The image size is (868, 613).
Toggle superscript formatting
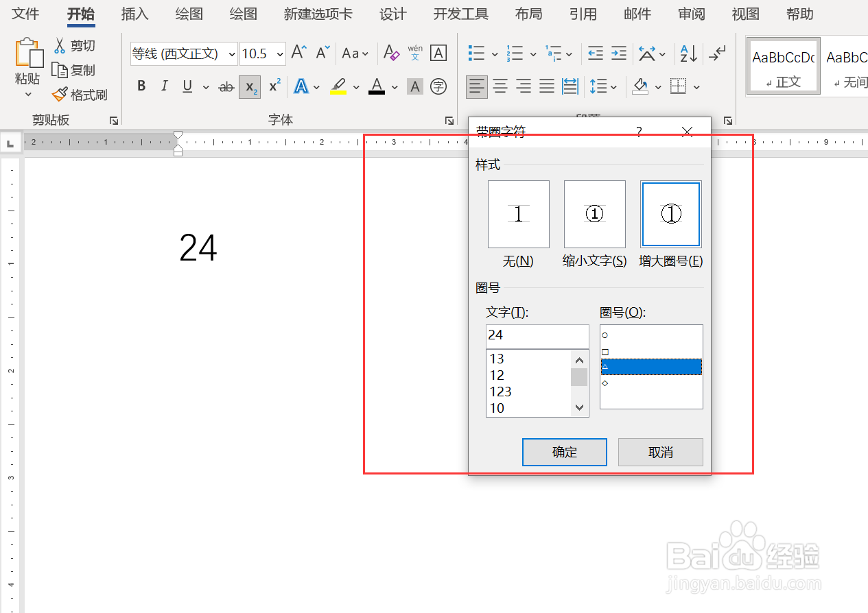[x=274, y=86]
